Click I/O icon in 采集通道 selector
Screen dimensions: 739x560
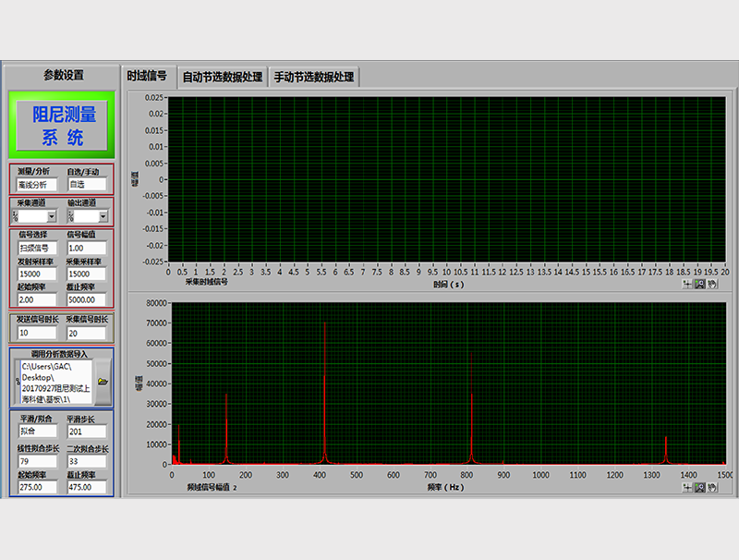16,216
